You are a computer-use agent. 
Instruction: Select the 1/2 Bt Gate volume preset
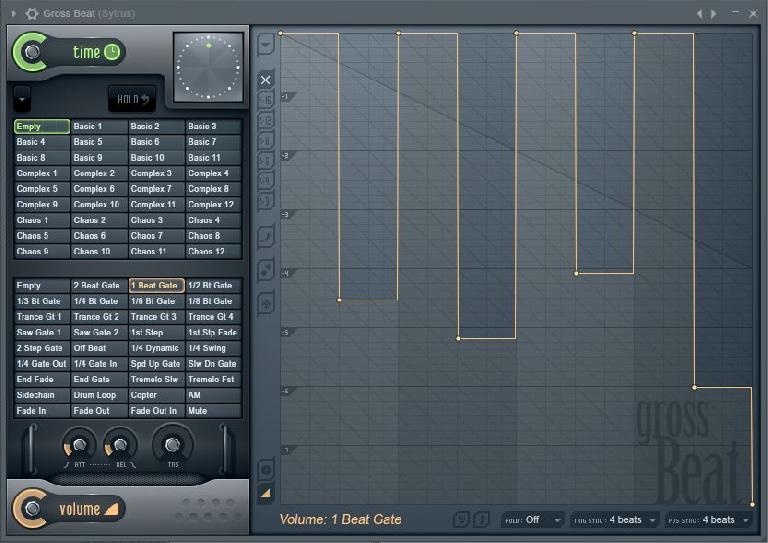[x=214, y=285]
